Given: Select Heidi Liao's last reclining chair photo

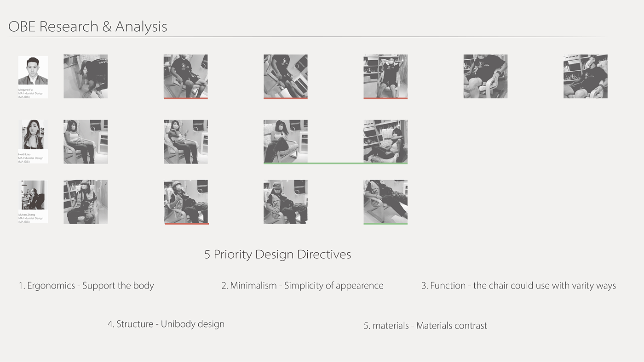Looking at the screenshot, I should [385, 141].
